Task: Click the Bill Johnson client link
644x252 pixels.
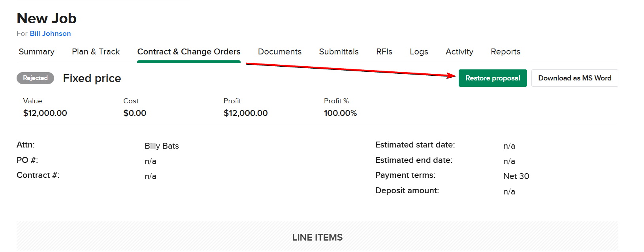Action: coord(50,34)
